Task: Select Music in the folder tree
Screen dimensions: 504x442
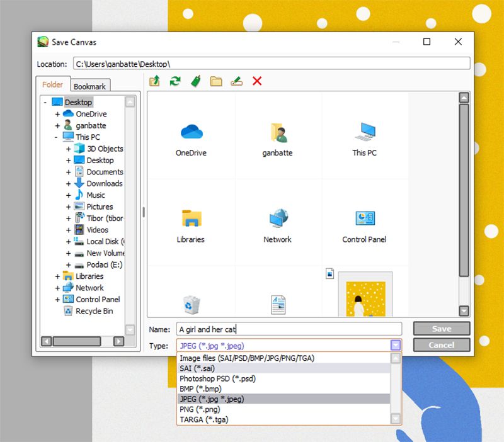Action: [96, 195]
